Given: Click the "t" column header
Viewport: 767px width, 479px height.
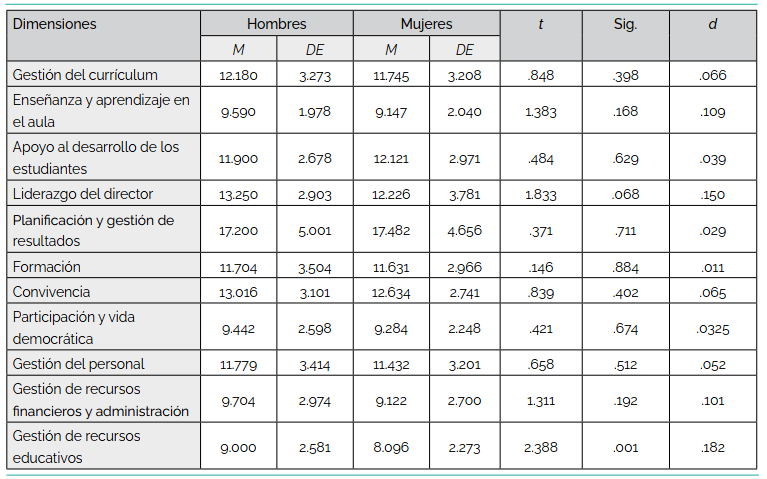Looking at the screenshot, I should pyautogui.click(x=540, y=24).
